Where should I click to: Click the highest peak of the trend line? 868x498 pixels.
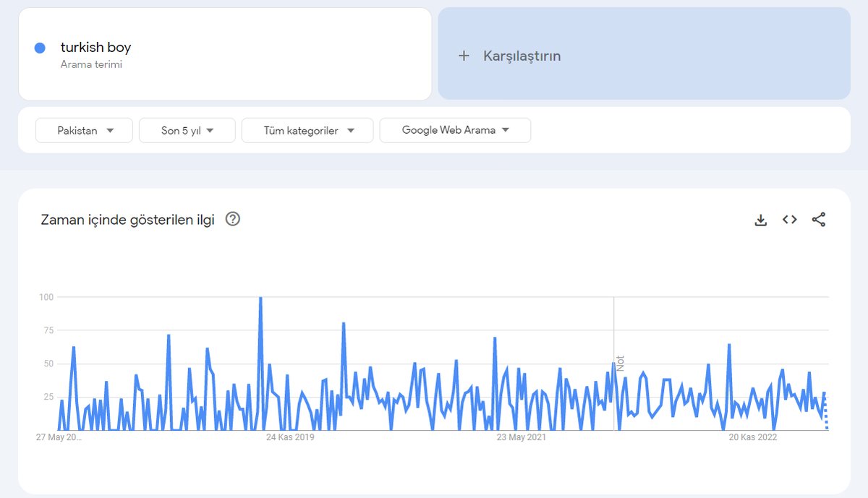pyautogui.click(x=260, y=296)
